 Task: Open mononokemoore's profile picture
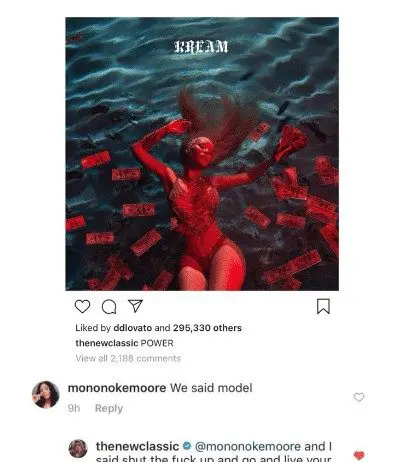(x=46, y=394)
